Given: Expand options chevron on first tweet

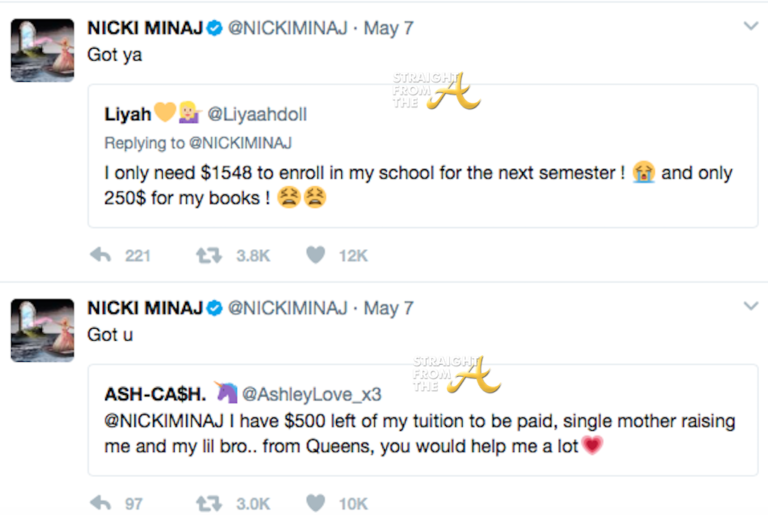Looking at the screenshot, I should tap(749, 26).
